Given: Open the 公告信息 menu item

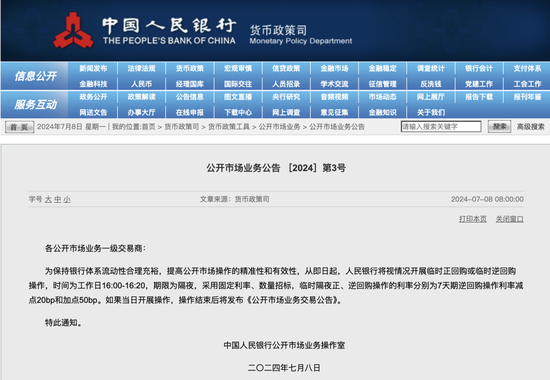Looking at the screenshot, I should pyautogui.click(x=190, y=97).
